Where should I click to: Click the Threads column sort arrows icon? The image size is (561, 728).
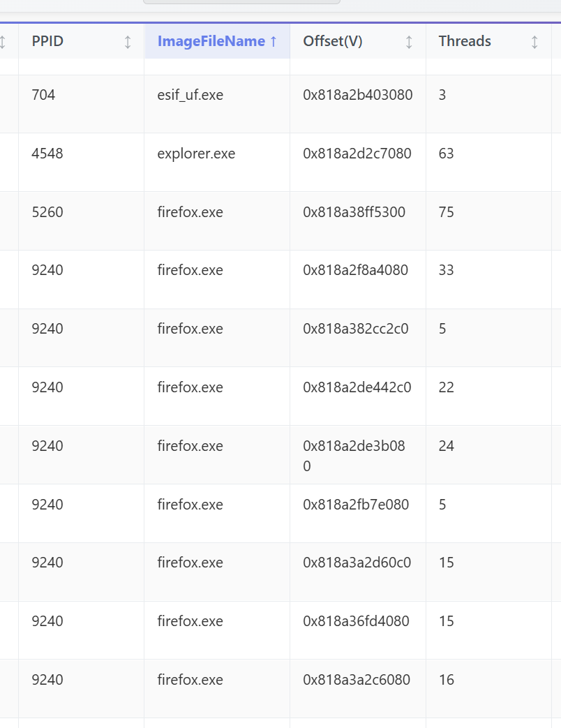click(x=534, y=42)
